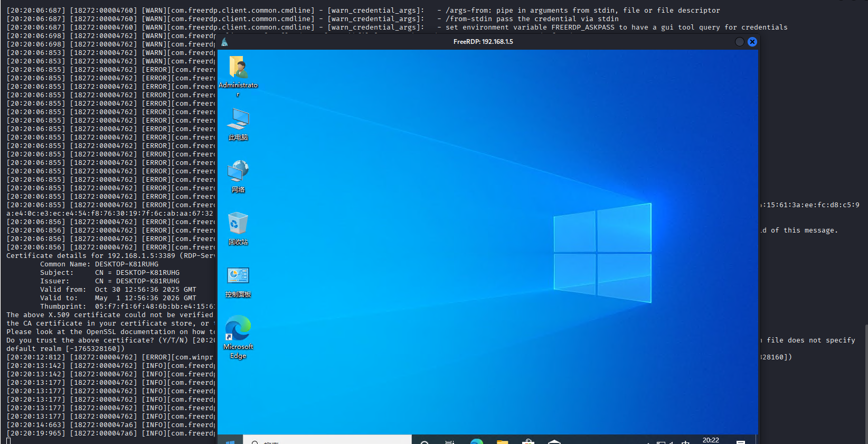Click the remote taskbar clock showing 20:22
Viewport: 868px width, 444px height.
pos(711,440)
